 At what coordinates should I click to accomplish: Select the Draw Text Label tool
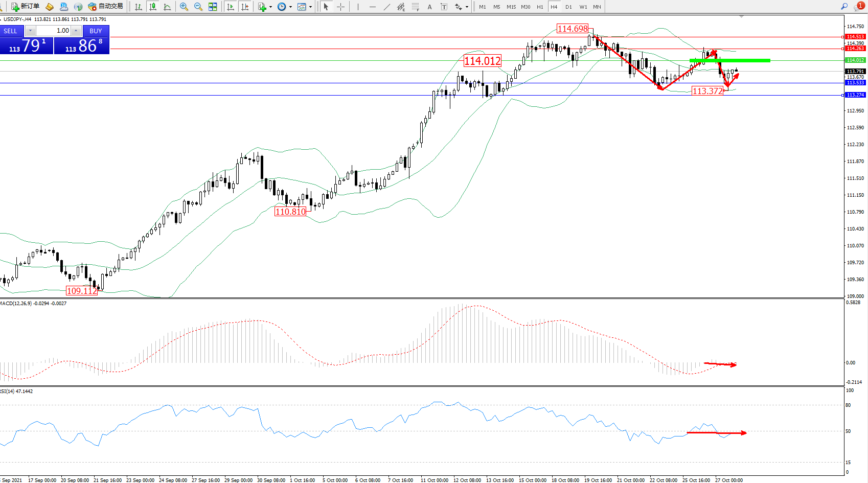click(x=444, y=7)
